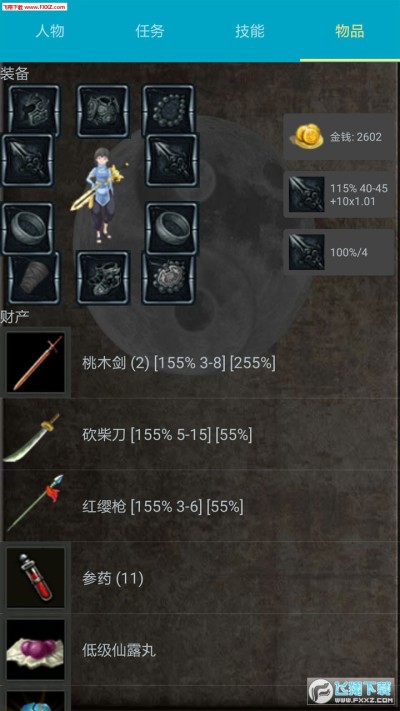Open the 技能 tab
Screen dimensions: 400x711
point(250,31)
